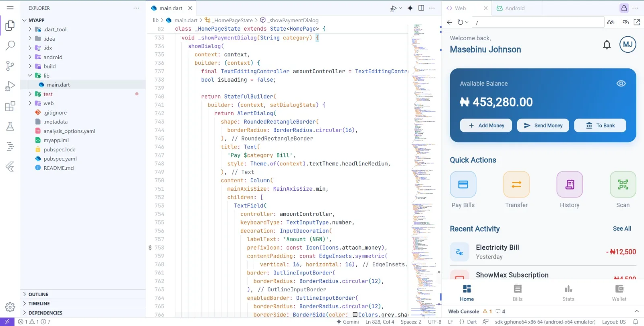644x326 pixels.
Task: Toggle the Web Console panel chevron
Action: pos(636,311)
